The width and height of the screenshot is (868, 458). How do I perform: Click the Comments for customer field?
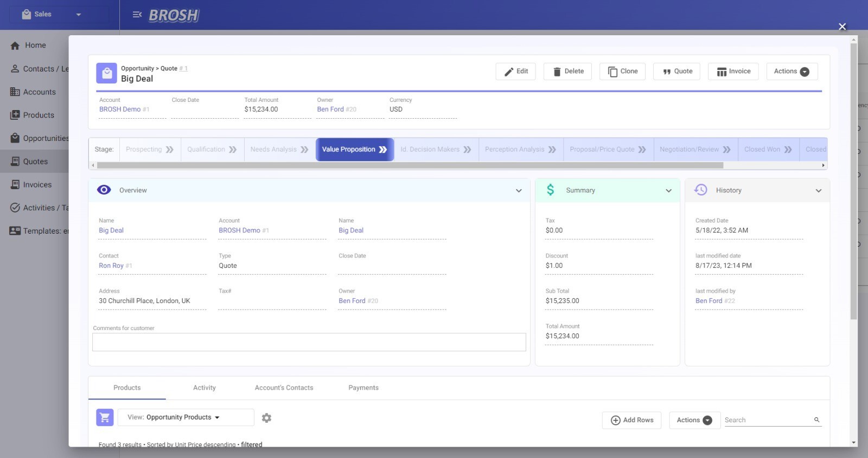[309, 342]
